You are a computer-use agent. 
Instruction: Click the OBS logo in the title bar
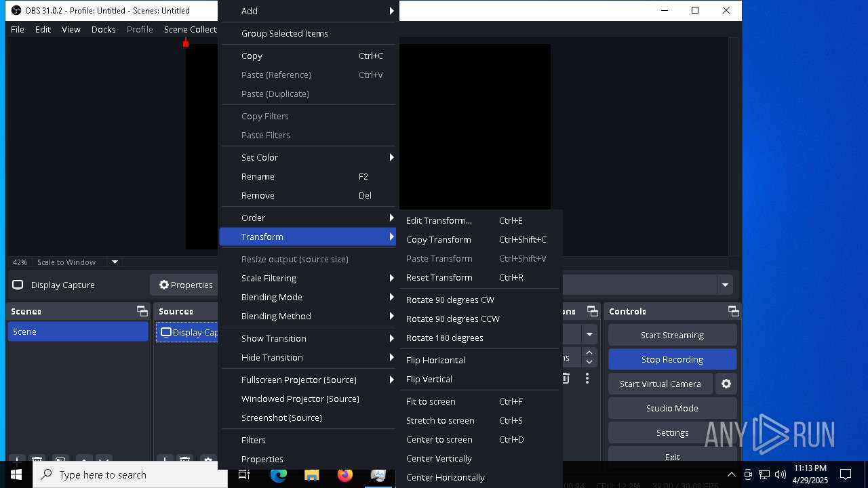[16, 10]
